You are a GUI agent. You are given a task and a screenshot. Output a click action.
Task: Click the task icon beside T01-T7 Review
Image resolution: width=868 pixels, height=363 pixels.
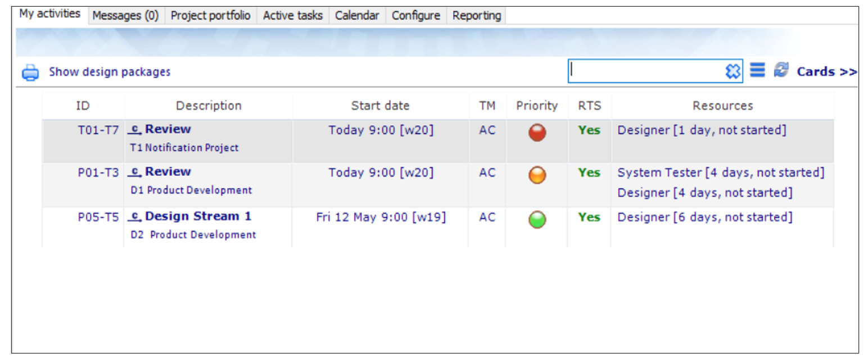pyautogui.click(x=135, y=130)
